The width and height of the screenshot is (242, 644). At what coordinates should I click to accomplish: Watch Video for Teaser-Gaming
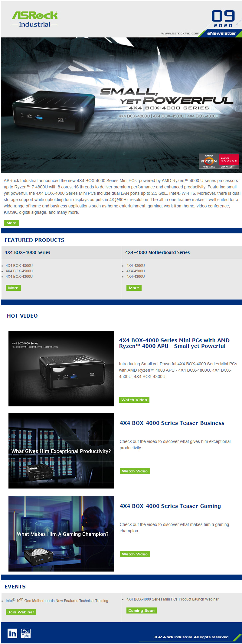pos(135,554)
